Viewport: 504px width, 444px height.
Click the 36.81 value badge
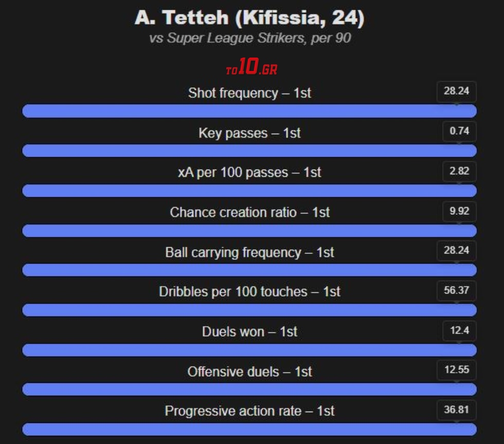tap(457, 410)
